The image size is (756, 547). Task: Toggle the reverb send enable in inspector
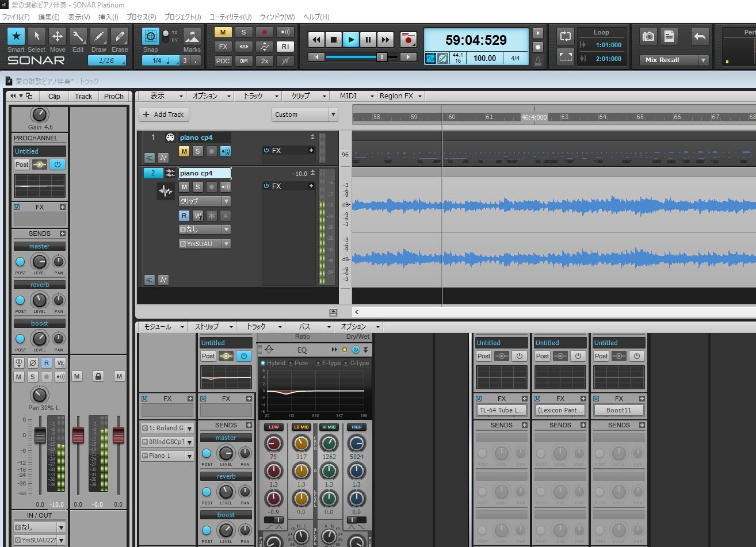coord(20,300)
